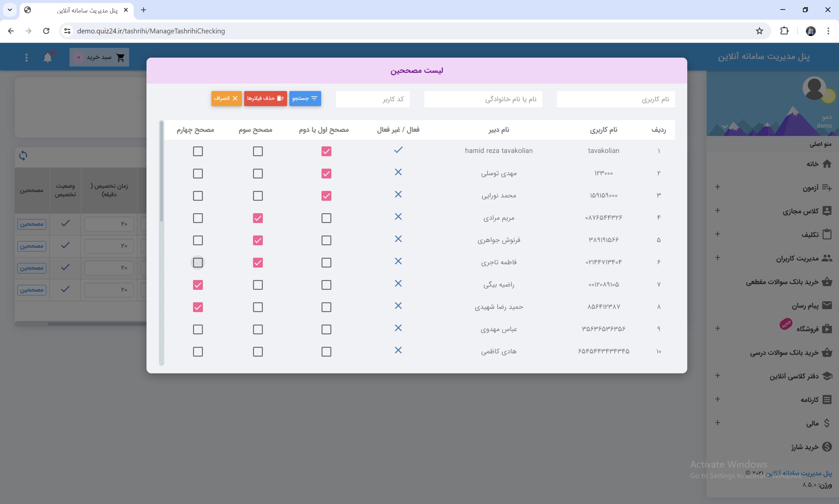Click the notification bell icon
This screenshot has width=839, height=504.
(48, 57)
